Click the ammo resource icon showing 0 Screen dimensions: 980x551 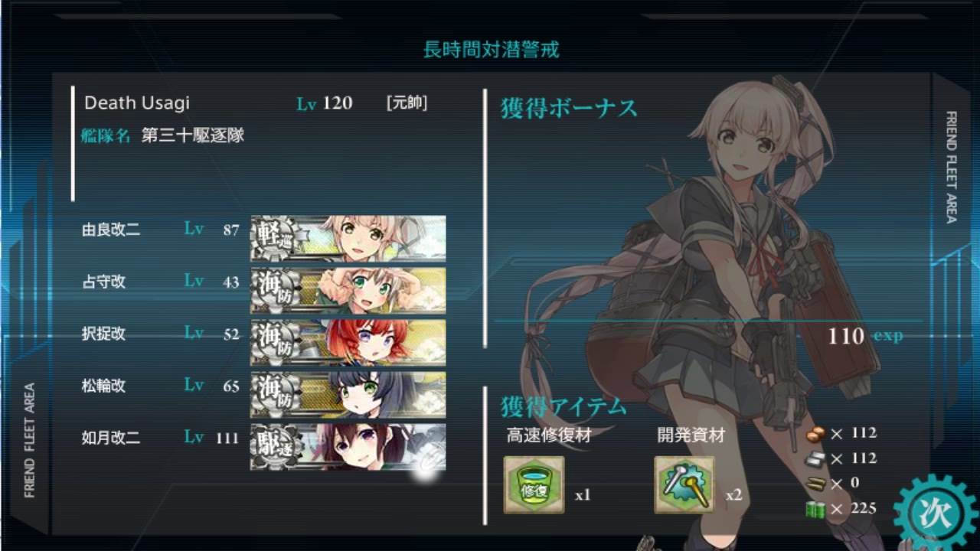coord(816,484)
